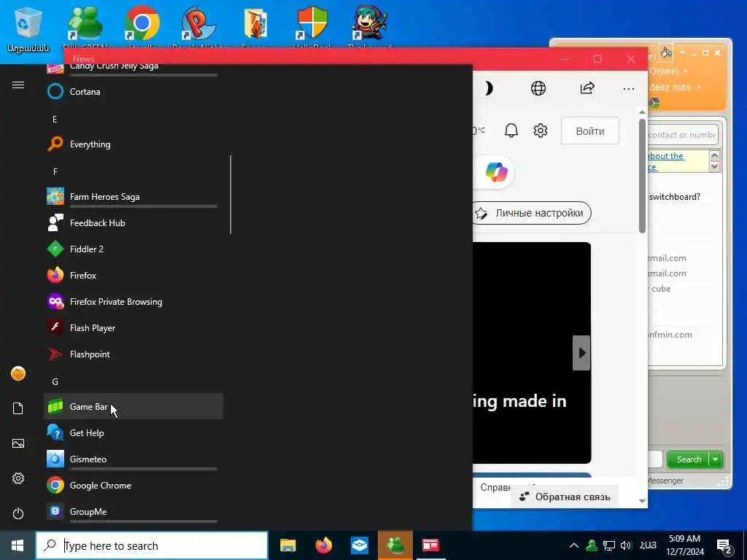Expand Start menu hamburger navigation
This screenshot has height=560, width=747.
pyautogui.click(x=18, y=85)
